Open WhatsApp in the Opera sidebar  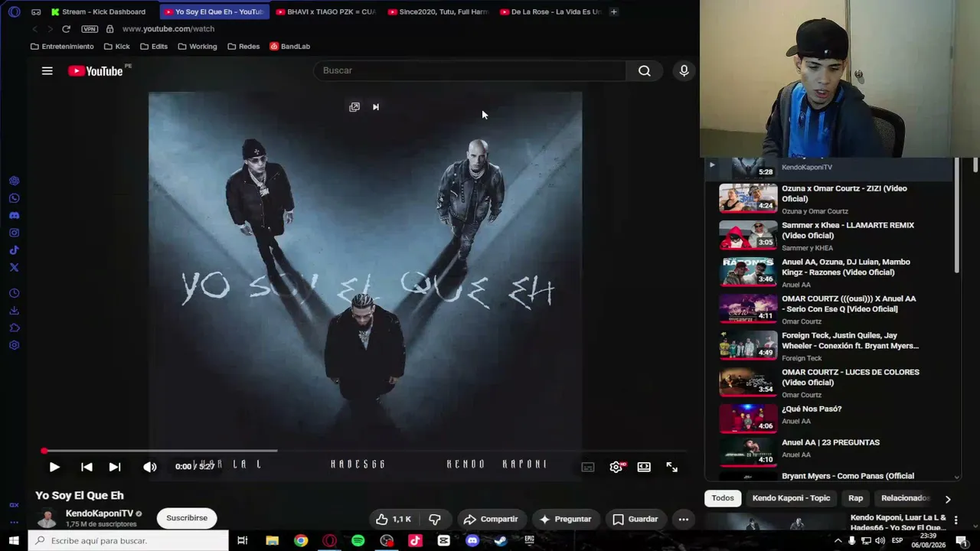14,198
